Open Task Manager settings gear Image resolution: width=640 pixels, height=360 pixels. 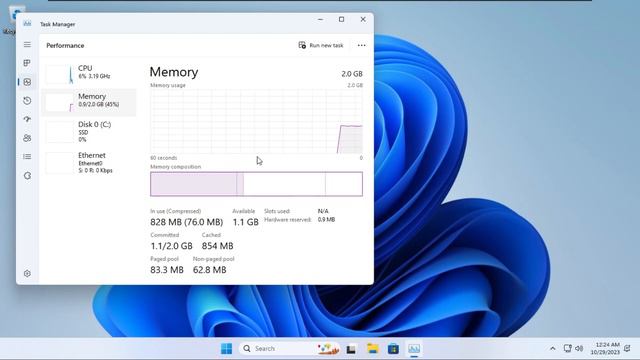[27, 273]
